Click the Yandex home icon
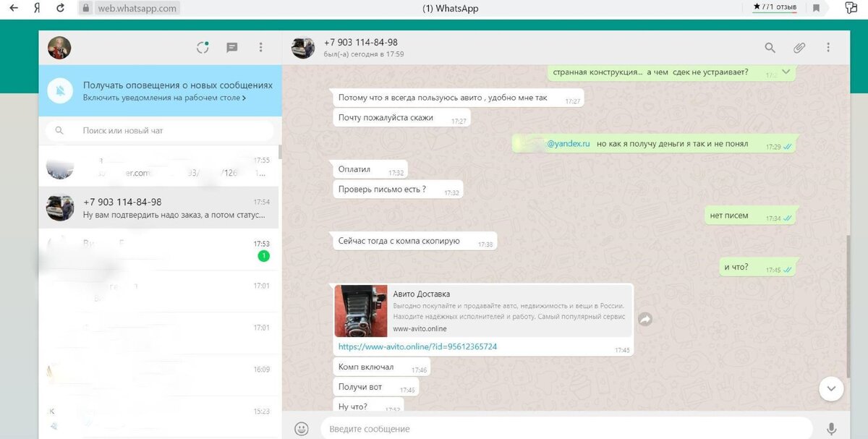 coord(36,9)
